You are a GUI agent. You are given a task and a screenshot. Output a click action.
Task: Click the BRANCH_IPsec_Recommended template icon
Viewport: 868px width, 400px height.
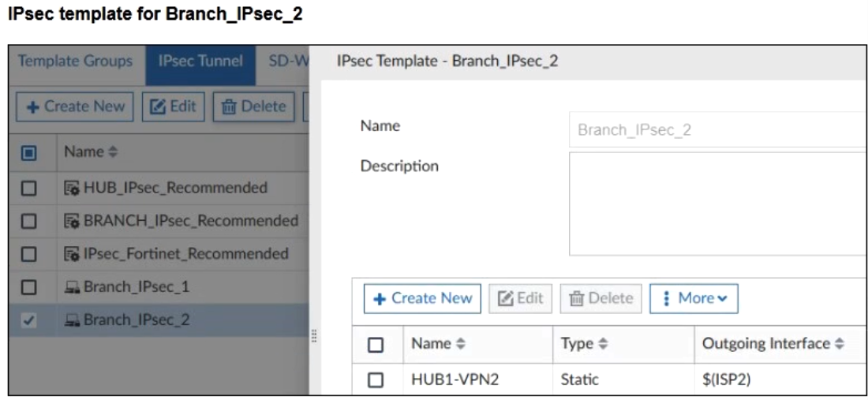(x=72, y=222)
